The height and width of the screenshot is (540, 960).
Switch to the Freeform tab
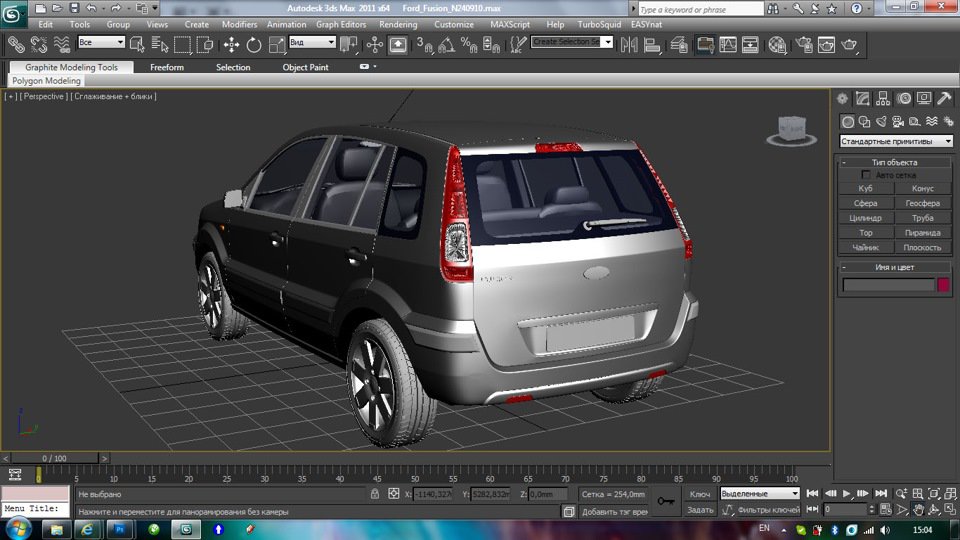[167, 67]
